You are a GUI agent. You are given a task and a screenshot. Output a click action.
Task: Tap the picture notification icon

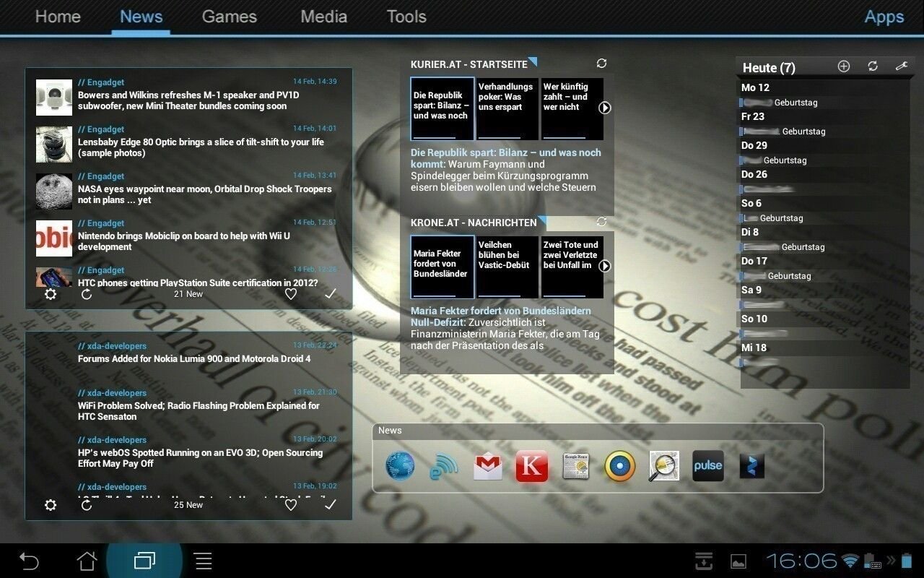click(x=738, y=561)
